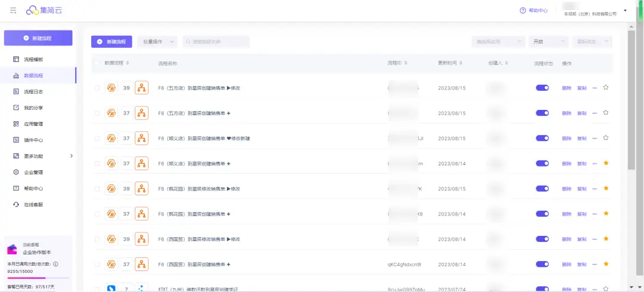Collapse the sidebar with the hamburger icon
This screenshot has width=644, height=292.
click(13, 10)
